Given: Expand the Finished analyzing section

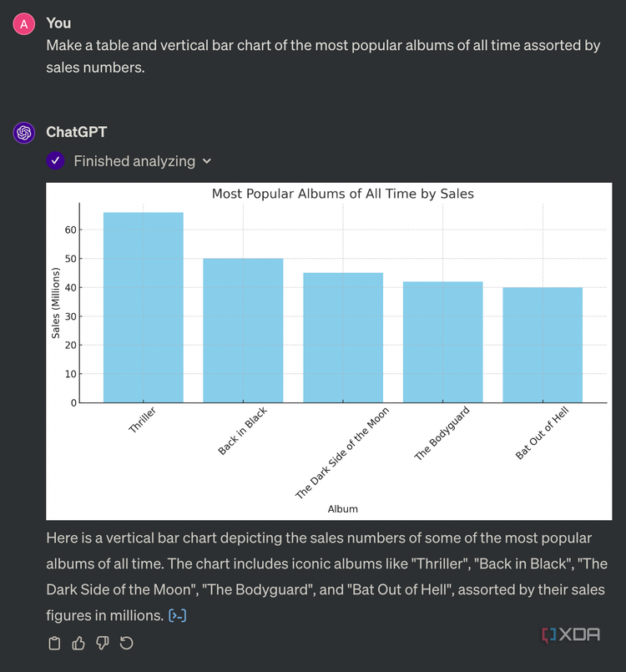Looking at the screenshot, I should pyautogui.click(x=134, y=160).
